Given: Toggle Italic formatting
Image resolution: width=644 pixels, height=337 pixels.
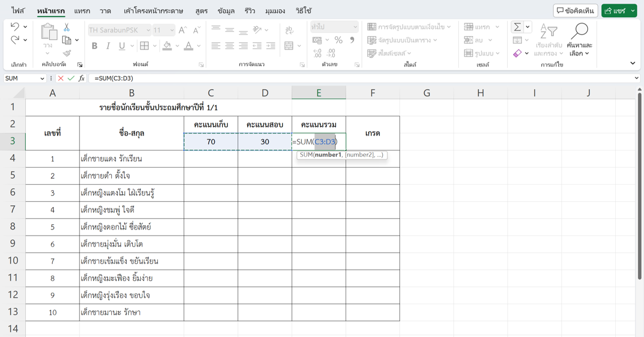Looking at the screenshot, I should 108,46.
